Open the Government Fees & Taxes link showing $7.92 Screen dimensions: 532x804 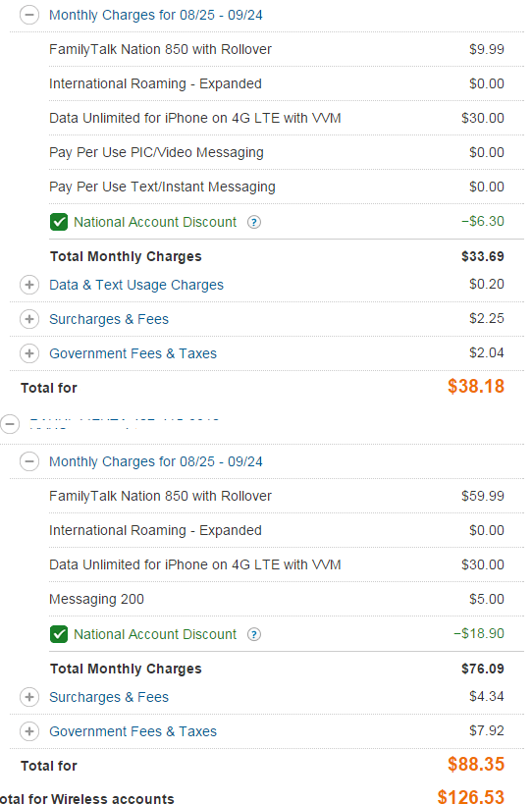click(133, 731)
